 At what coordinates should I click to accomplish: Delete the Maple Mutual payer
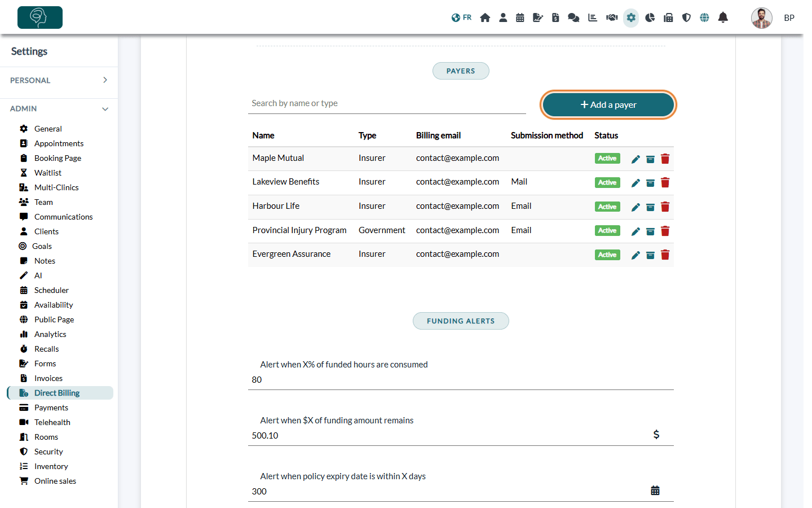tap(665, 159)
